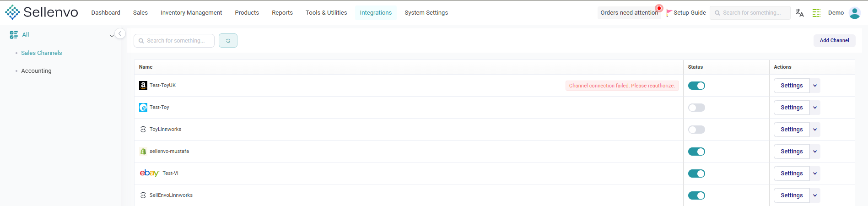This screenshot has width=868, height=206.
Task: Expand Settings dropdown arrow for SellEnvoLinnworks
Action: pyautogui.click(x=815, y=195)
